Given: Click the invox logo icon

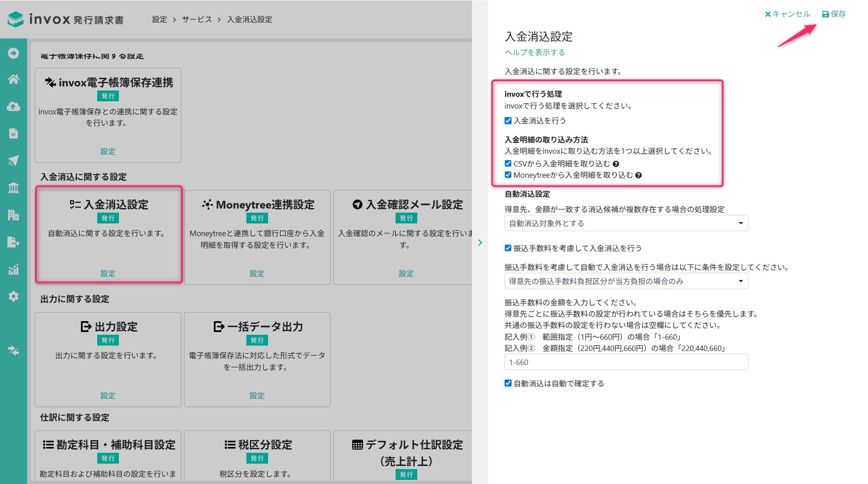Looking at the screenshot, I should tap(16, 19).
